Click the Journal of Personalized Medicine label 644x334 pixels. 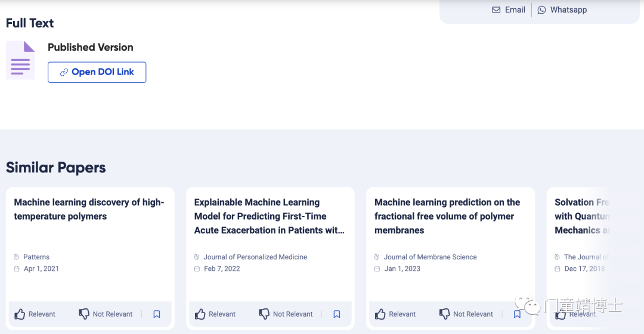click(255, 257)
